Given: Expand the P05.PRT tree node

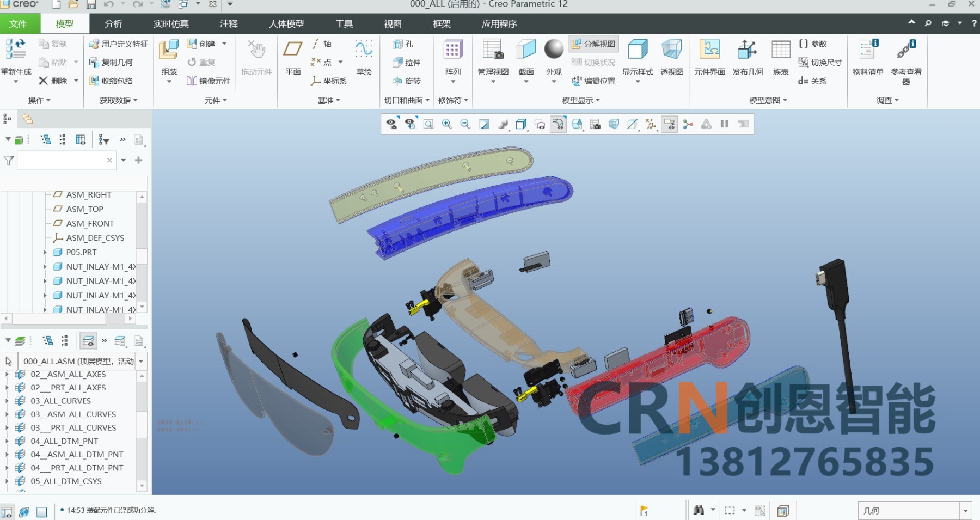Looking at the screenshot, I should pyautogui.click(x=45, y=252).
